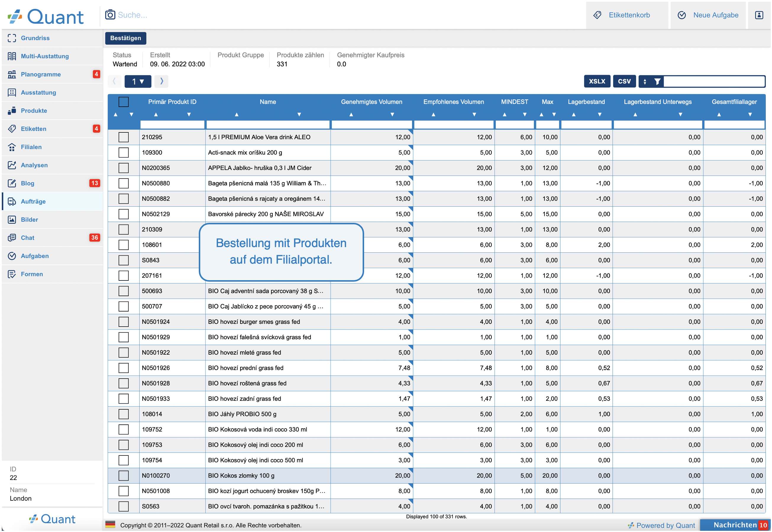Screen dimensions: 772x532
Task: Open the Produkte icon in sidebar
Action: pos(12,111)
